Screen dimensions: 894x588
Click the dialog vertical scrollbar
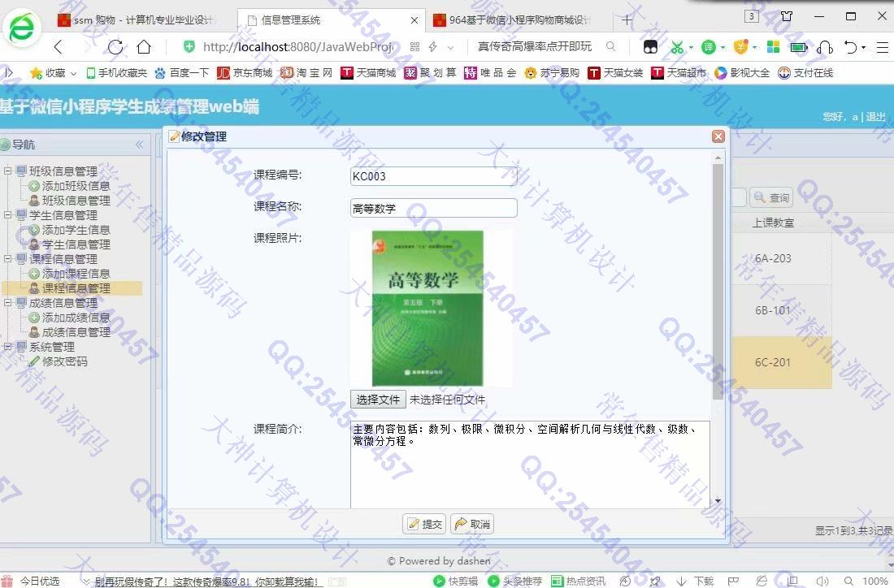(718, 282)
